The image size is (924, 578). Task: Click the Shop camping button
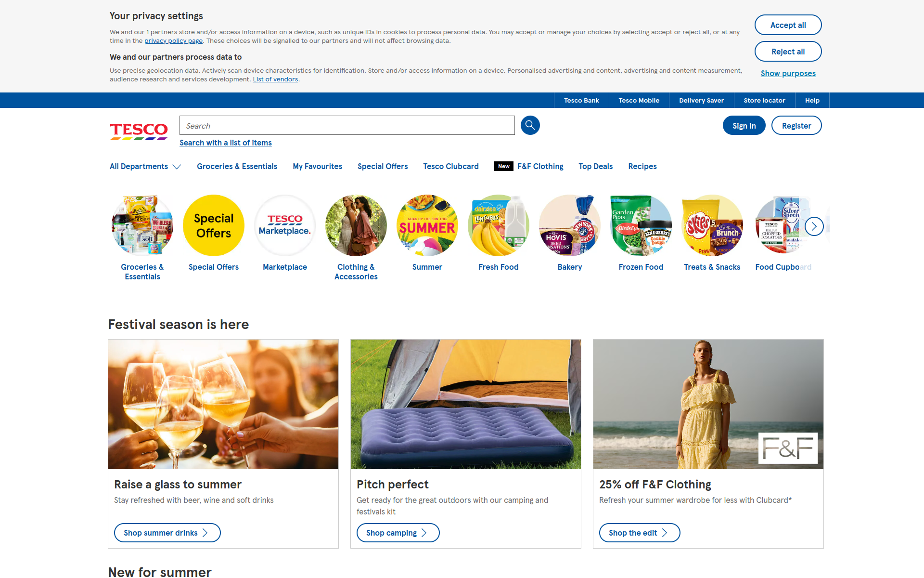pos(398,533)
